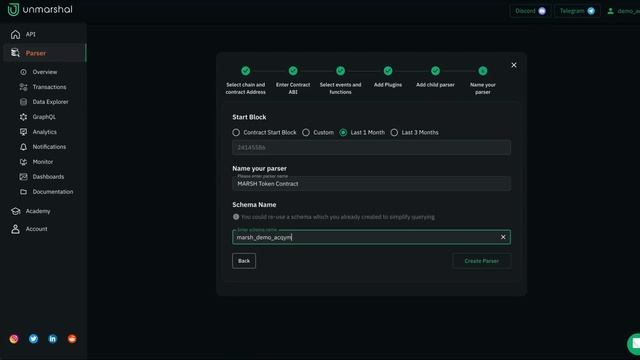Click the GraphQL icon
This screenshot has width=640, height=360.
[x=23, y=117]
